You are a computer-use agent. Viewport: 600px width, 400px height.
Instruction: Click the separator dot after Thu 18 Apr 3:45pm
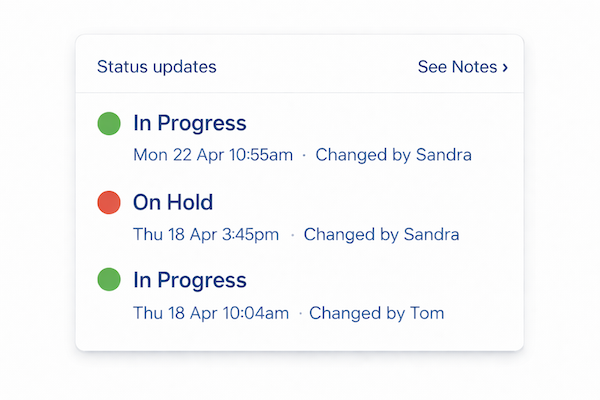click(x=292, y=235)
